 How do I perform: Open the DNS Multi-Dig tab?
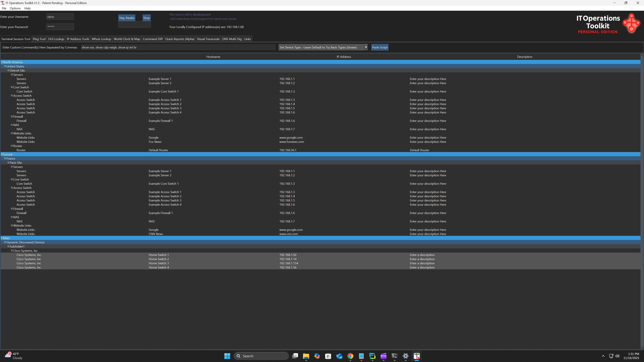[x=231, y=39]
